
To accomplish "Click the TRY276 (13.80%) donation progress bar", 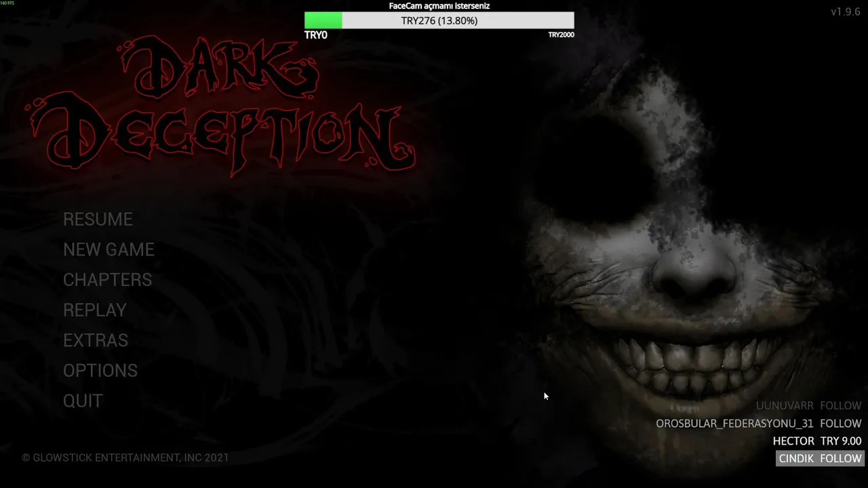I will click(439, 20).
